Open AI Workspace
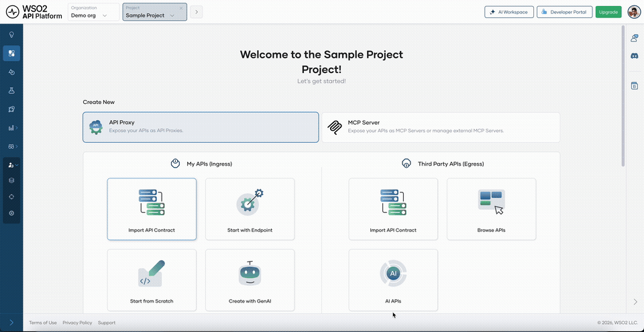Viewport: 644px width, 332px height. (509, 12)
